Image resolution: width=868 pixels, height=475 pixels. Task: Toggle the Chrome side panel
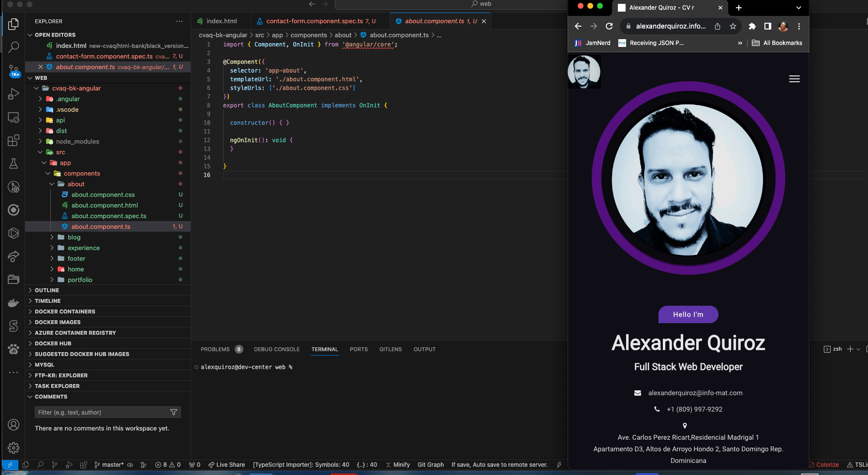coord(767,26)
